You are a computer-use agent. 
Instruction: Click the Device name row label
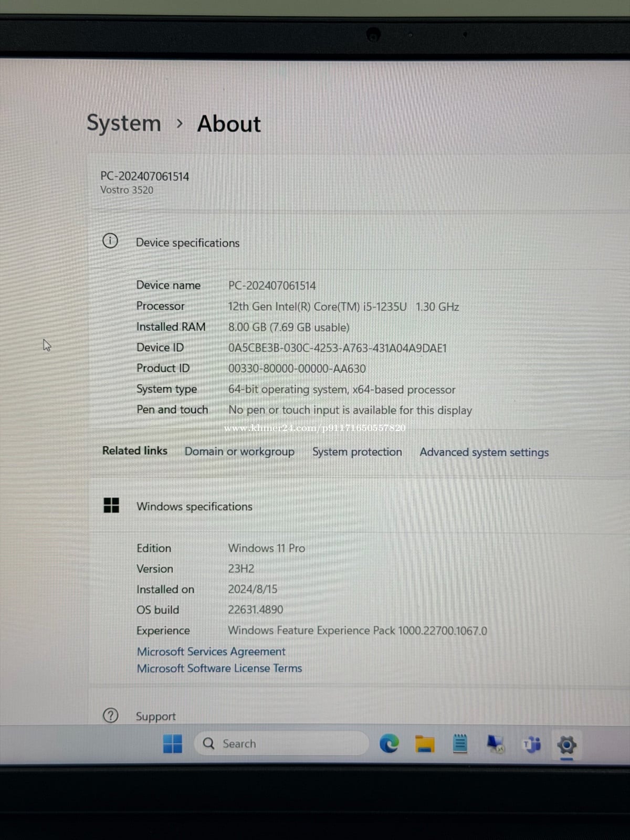pos(168,285)
